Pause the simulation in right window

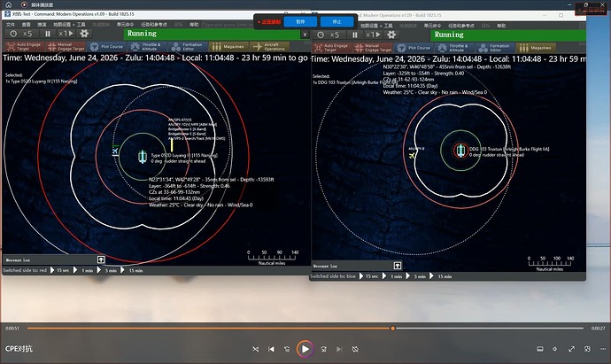(354, 35)
